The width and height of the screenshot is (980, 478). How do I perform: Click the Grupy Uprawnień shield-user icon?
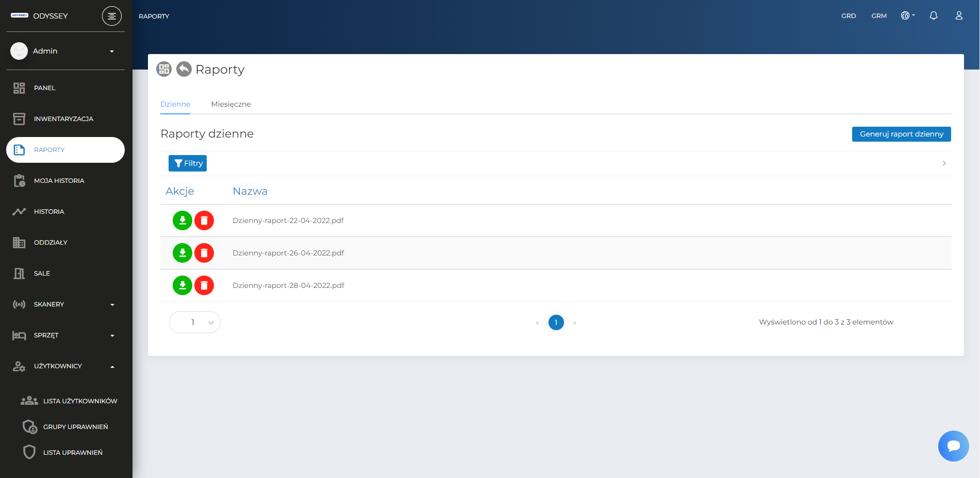(x=30, y=426)
